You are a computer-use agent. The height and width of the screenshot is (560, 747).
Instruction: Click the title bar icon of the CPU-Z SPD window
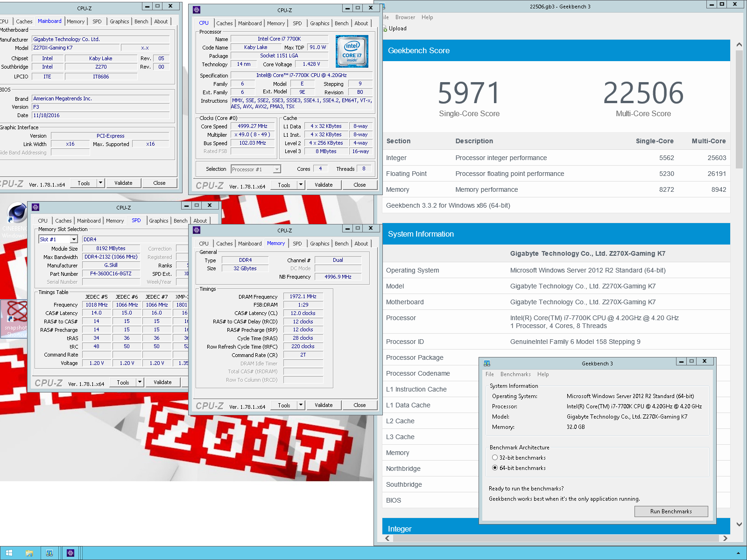35,208
